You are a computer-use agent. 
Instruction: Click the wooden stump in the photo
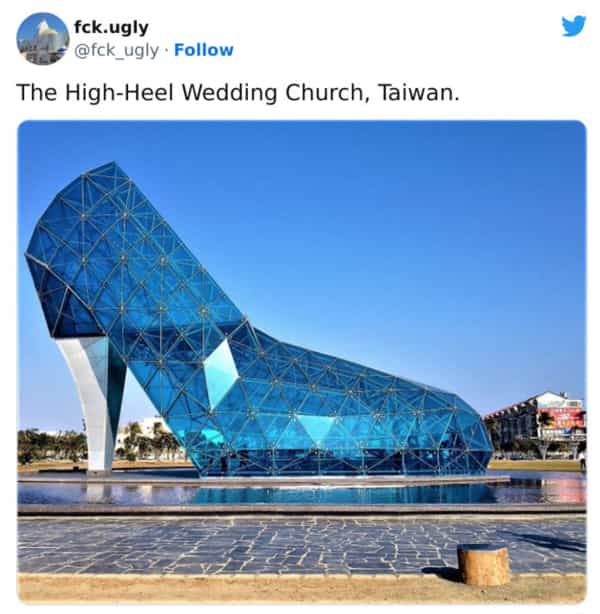tap(484, 564)
